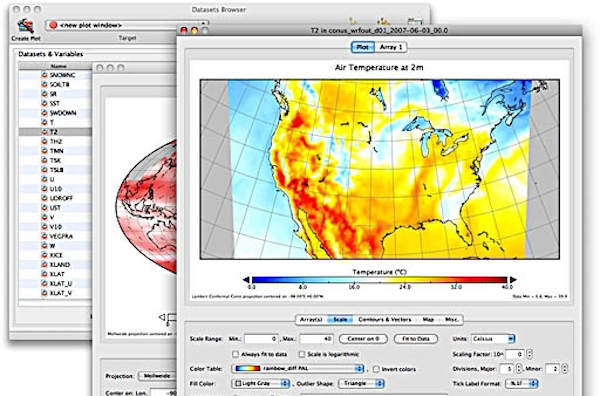This screenshot has height=396, width=600.
Task: Open the rainbow_diff PAL color table dropdown
Action: click(298, 368)
